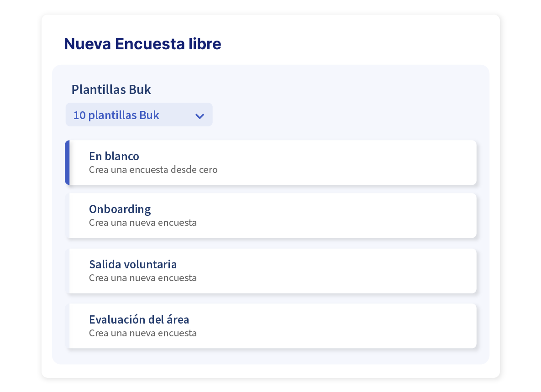Click "Crea una nueva encuesta" under Evaluación del área
The image size is (541, 392).
(142, 333)
